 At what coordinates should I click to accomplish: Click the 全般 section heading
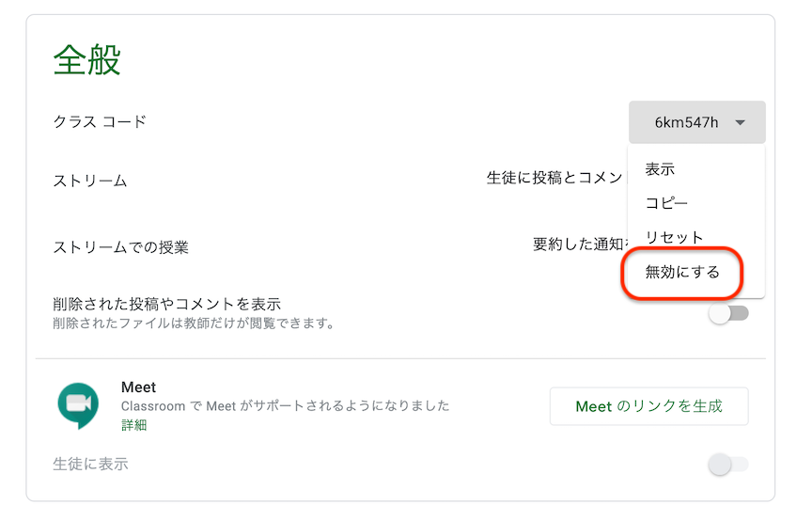(87, 59)
